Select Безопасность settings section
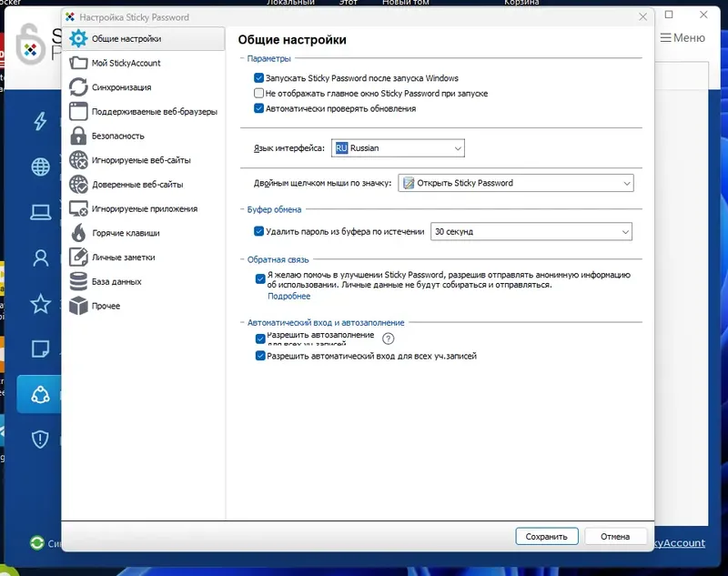The height and width of the screenshot is (576, 728). 144,136
